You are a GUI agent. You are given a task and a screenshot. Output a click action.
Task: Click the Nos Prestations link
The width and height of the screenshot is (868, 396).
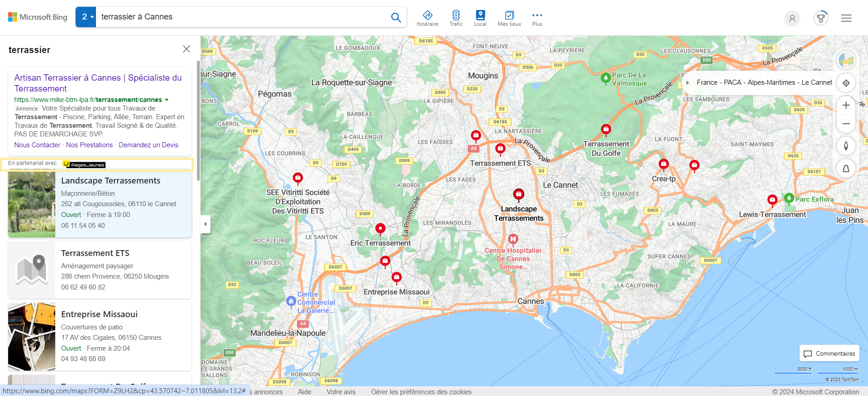[x=90, y=145]
